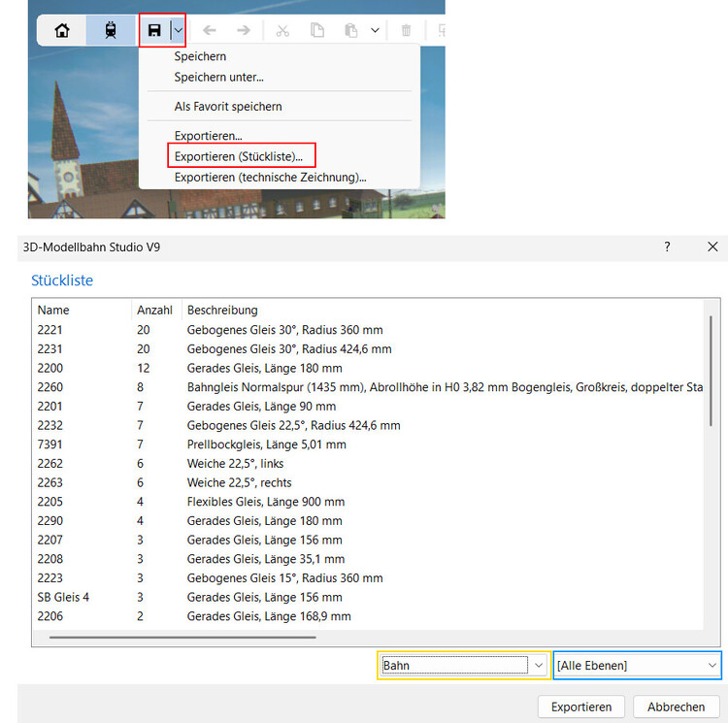Click the dialog help question mark
Viewport: 728px width, 723px height.
click(667, 247)
